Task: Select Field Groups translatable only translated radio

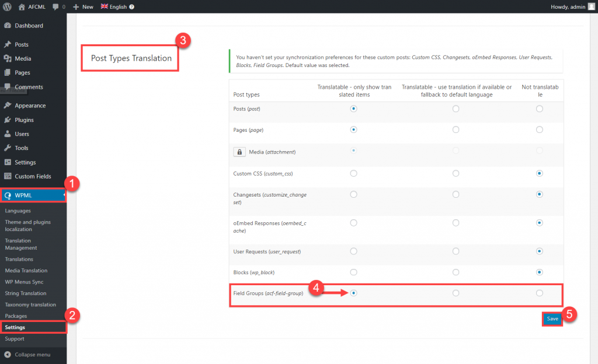Action: [353, 293]
